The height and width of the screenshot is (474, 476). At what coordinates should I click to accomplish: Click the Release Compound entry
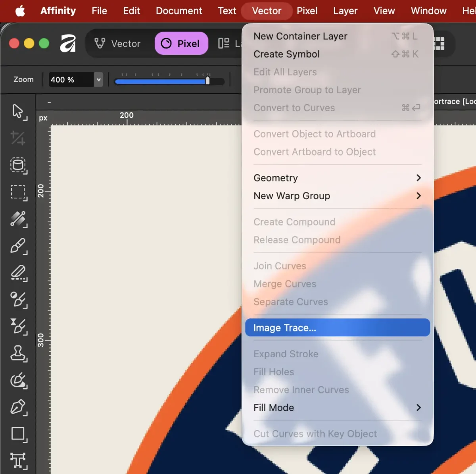point(337,240)
